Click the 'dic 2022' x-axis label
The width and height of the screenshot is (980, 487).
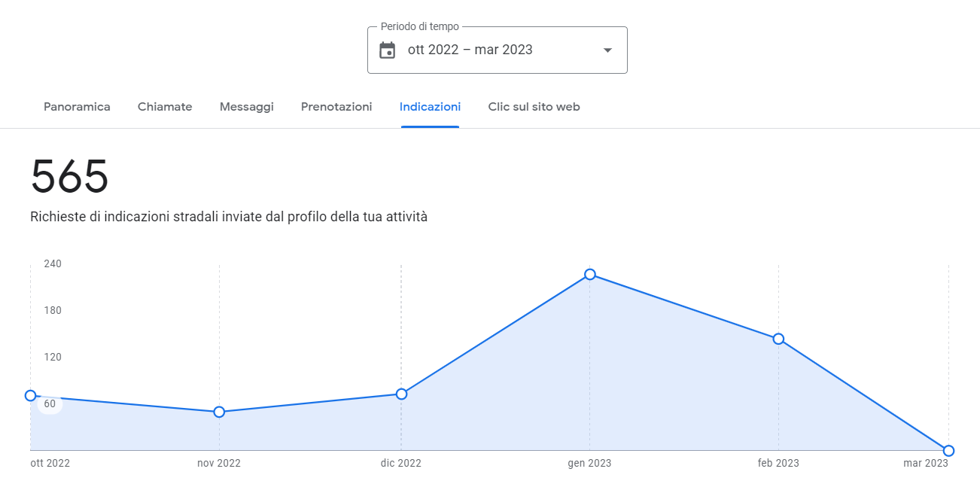[x=401, y=463]
